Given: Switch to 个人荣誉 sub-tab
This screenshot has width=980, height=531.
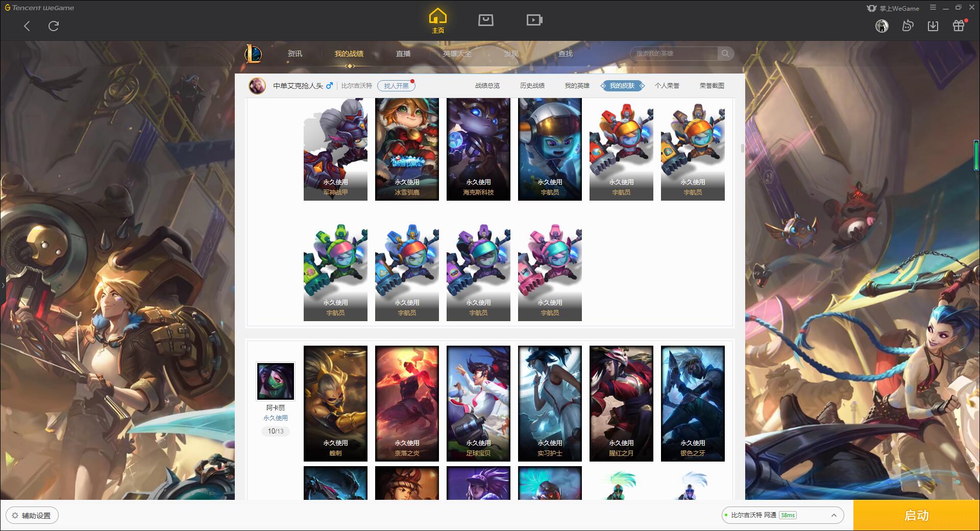Looking at the screenshot, I should (x=667, y=86).
